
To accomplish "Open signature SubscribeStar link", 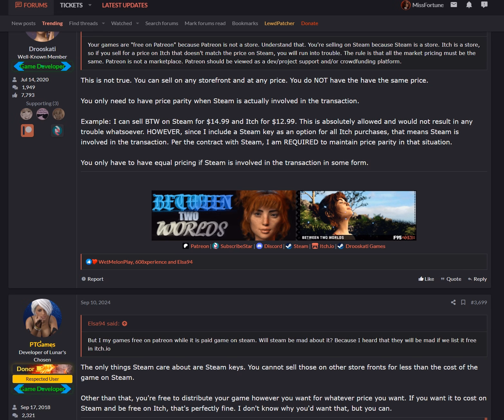I will click(x=236, y=246).
